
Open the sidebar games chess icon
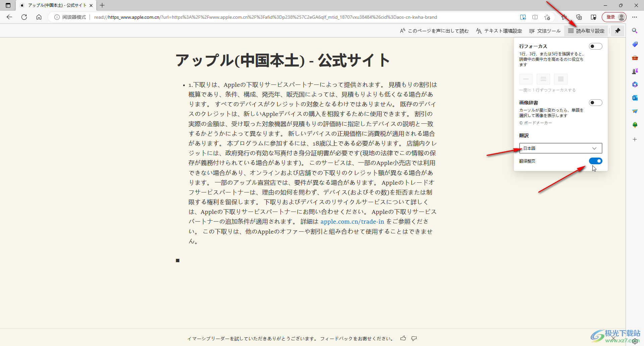(x=635, y=71)
